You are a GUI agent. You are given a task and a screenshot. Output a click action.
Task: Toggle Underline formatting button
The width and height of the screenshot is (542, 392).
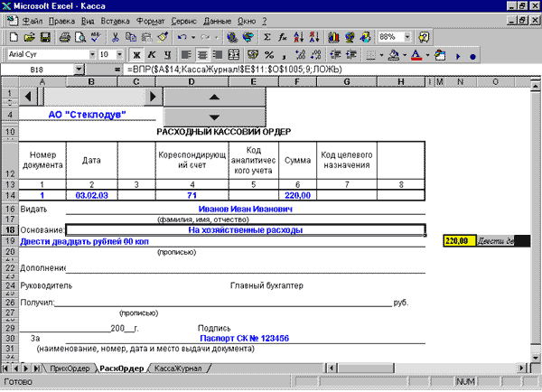coord(167,54)
